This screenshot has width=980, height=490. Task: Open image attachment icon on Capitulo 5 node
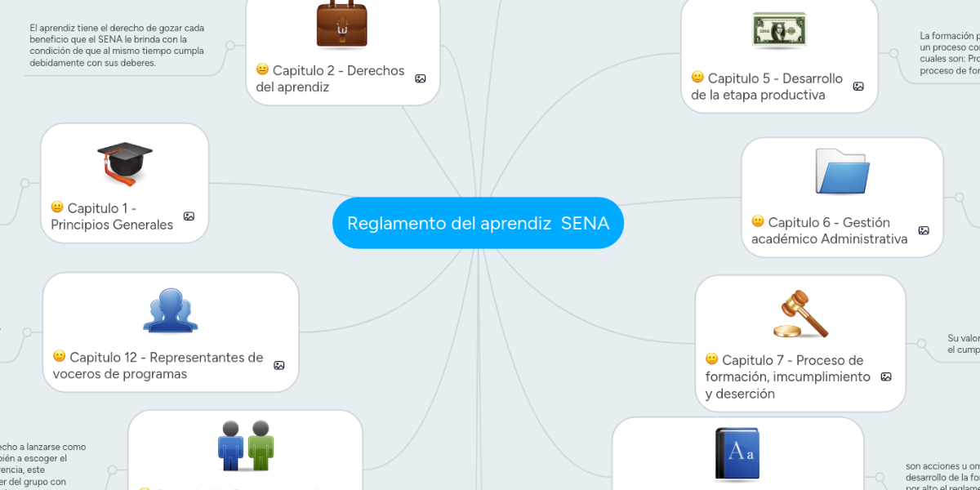[x=858, y=87]
